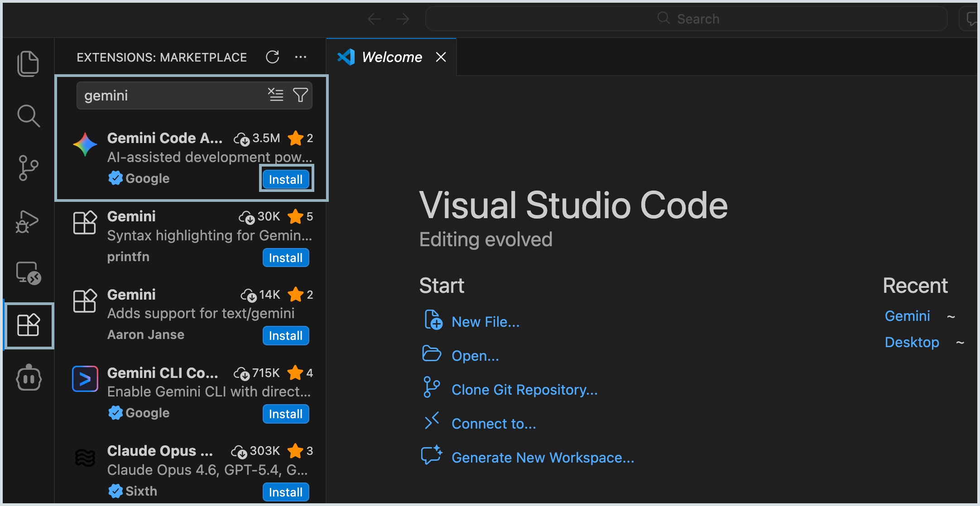
Task: Refresh the extensions marketplace list
Action: [272, 57]
